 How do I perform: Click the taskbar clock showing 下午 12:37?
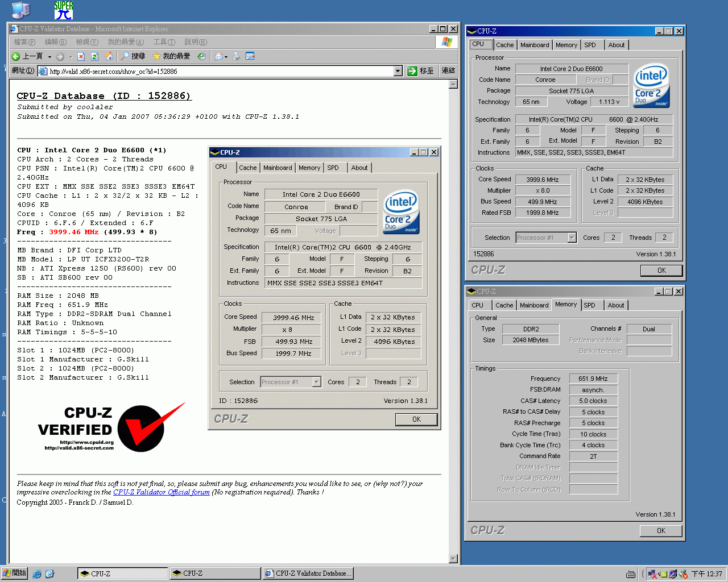tap(707, 574)
